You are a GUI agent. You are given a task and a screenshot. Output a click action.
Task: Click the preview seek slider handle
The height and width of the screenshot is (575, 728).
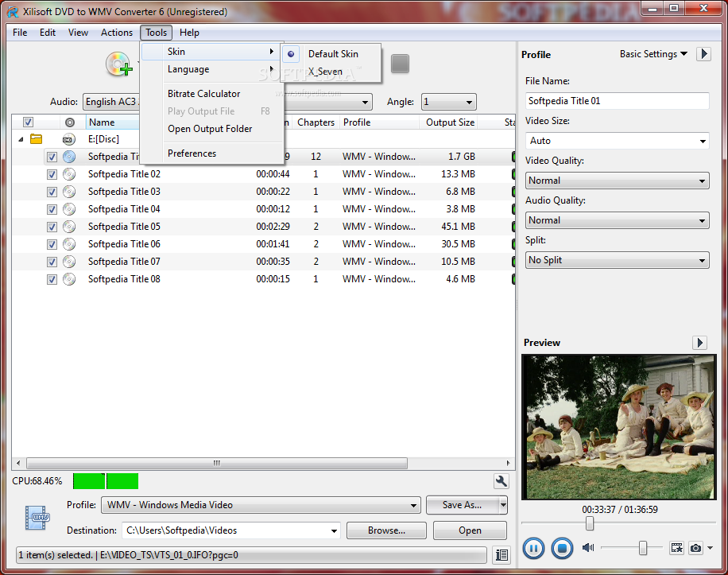[590, 523]
